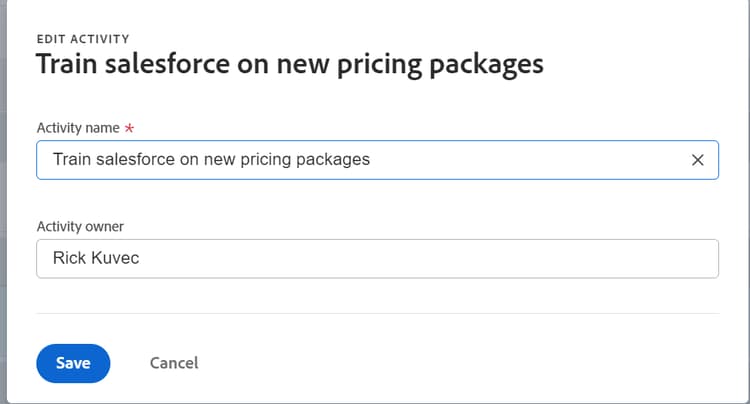Cancel editing the activity
The image size is (750, 404).
[174, 363]
